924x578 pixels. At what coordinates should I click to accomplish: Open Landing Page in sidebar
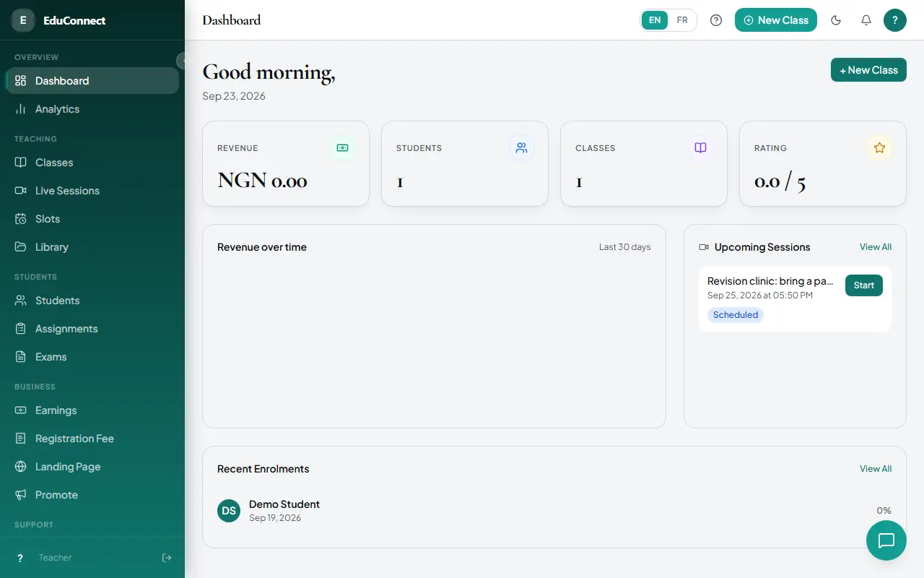point(92,467)
